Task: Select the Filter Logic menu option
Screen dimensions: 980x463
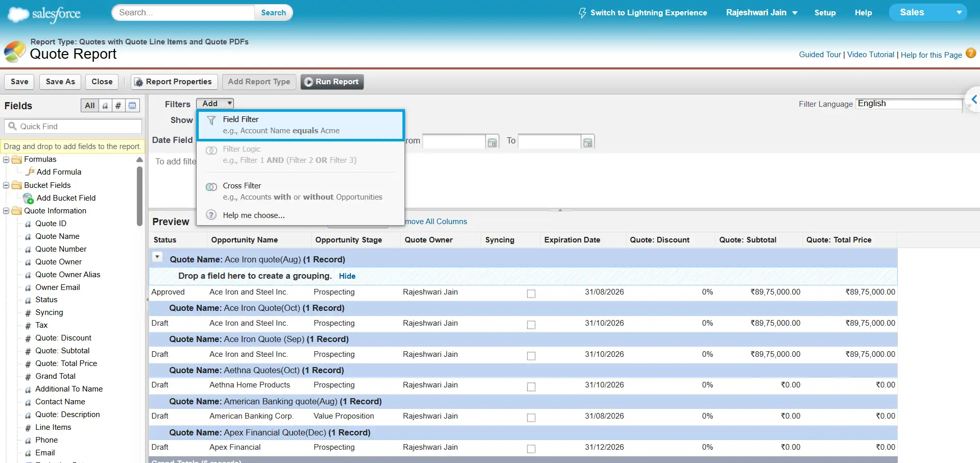Action: point(301,155)
